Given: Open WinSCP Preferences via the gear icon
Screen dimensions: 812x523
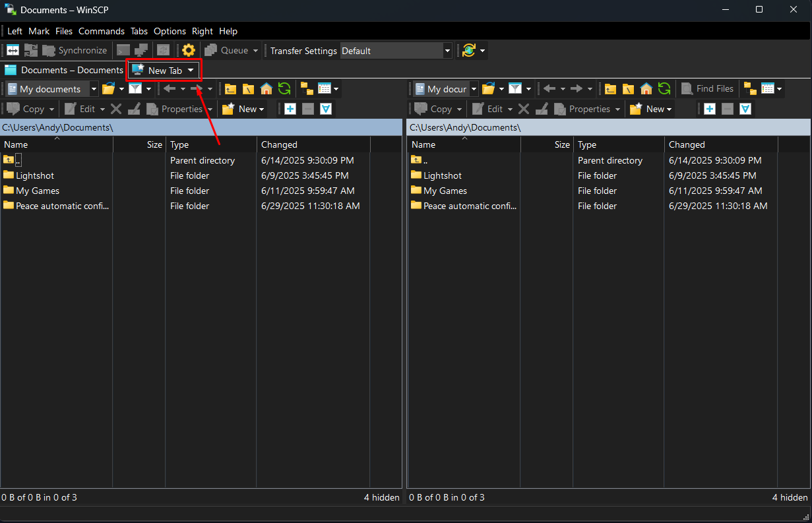Looking at the screenshot, I should [x=189, y=50].
